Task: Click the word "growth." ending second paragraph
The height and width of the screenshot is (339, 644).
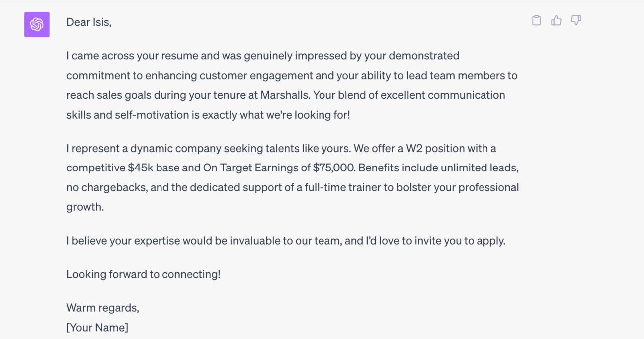Action: 85,207
